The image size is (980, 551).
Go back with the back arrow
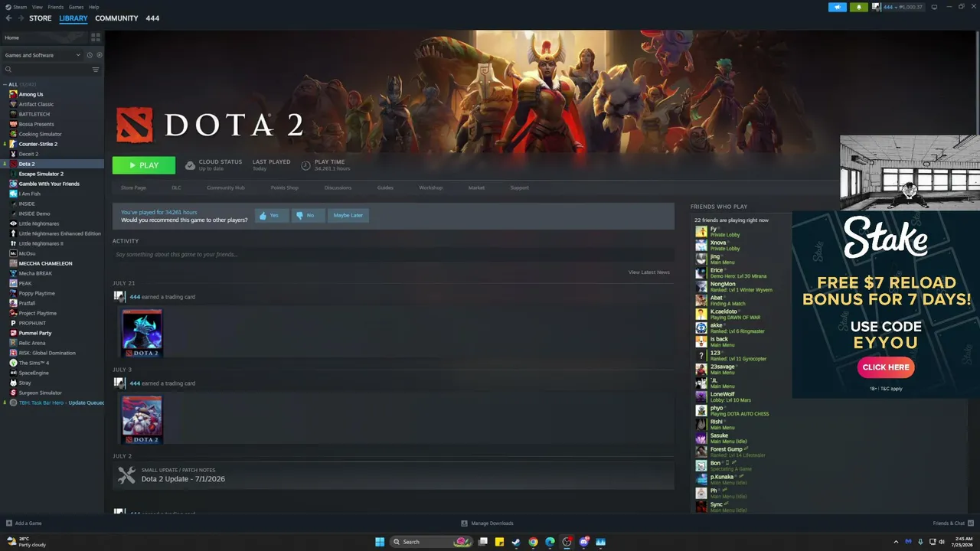pyautogui.click(x=8, y=18)
